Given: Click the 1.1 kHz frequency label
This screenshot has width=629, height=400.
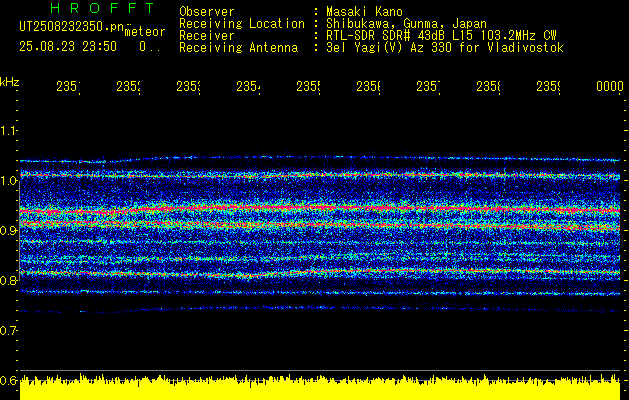Looking at the screenshot, I should coord(8,130).
